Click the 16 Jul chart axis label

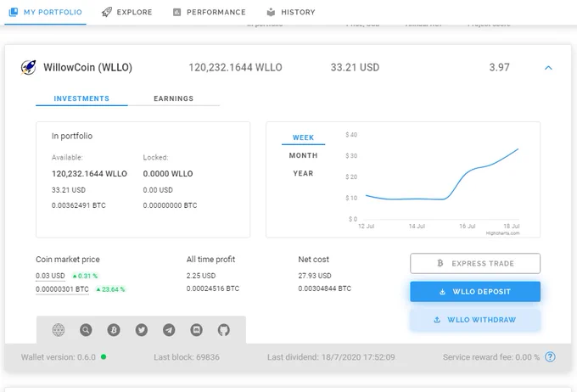468,226
